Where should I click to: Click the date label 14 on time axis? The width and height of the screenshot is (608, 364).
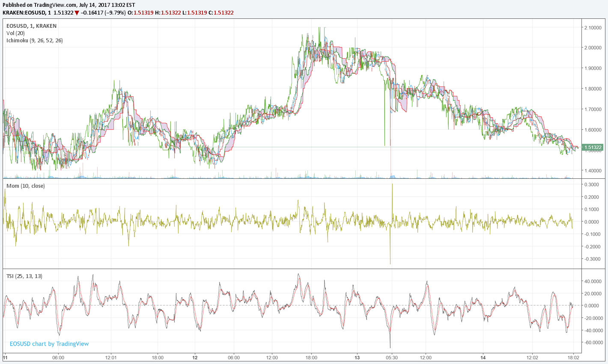click(x=483, y=358)
